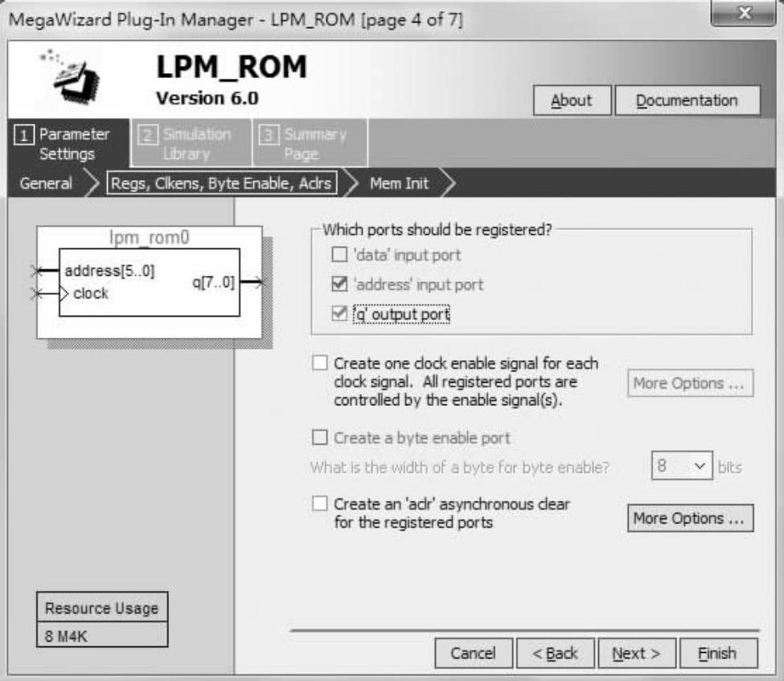Switch to Parameter Settings tab
The image size is (784, 681).
(x=68, y=143)
